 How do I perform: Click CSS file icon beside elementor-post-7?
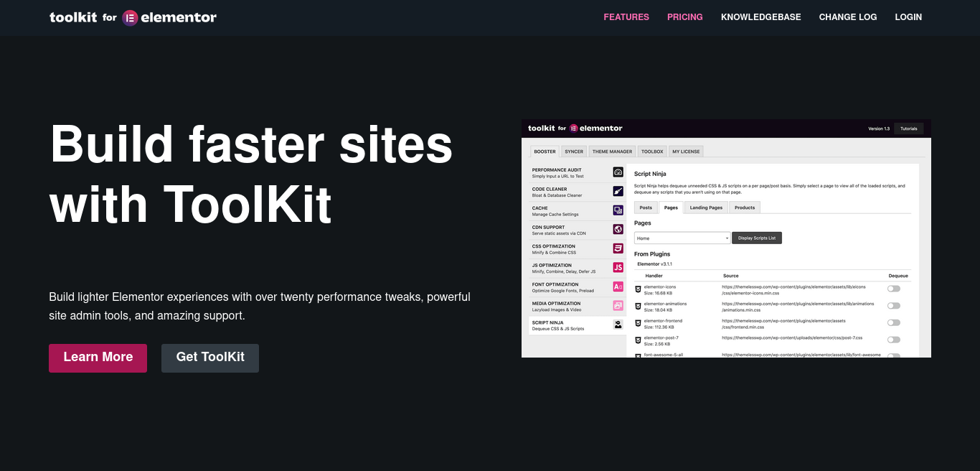click(638, 340)
